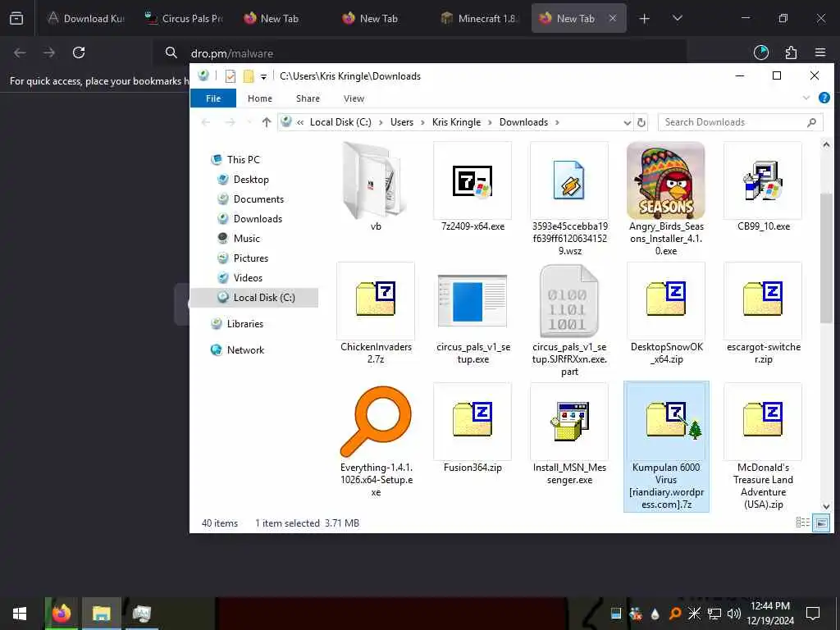Select Documents in navigation pane
This screenshot has width=840, height=630.
[x=258, y=199]
